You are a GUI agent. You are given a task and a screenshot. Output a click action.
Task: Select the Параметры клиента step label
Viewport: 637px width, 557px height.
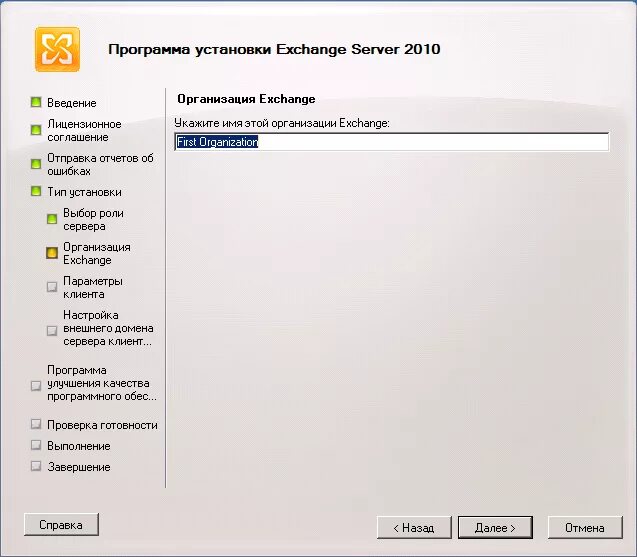click(x=93, y=287)
